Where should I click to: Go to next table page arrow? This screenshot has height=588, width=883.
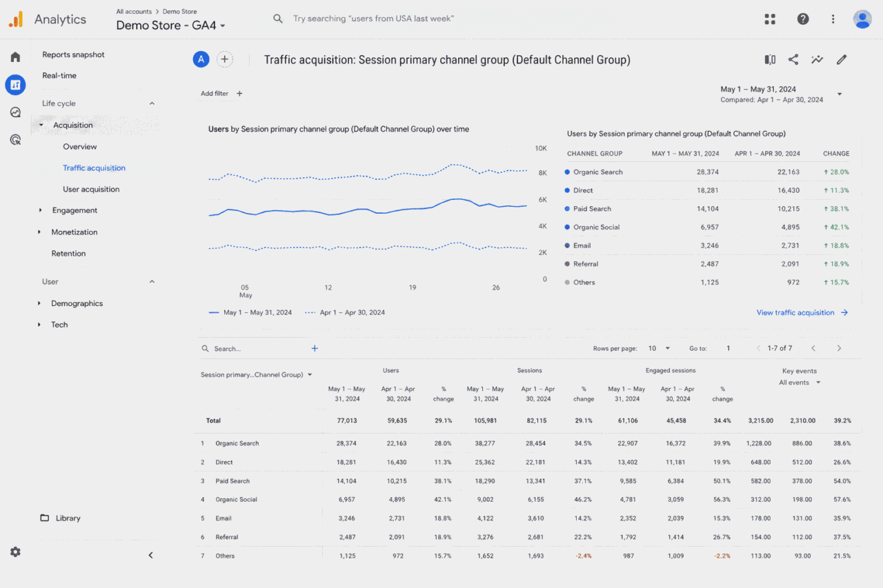pos(839,348)
